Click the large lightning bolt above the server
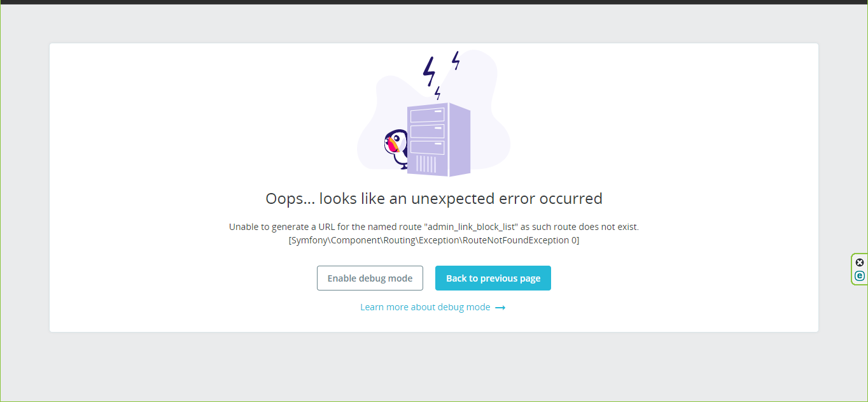 tap(430, 71)
